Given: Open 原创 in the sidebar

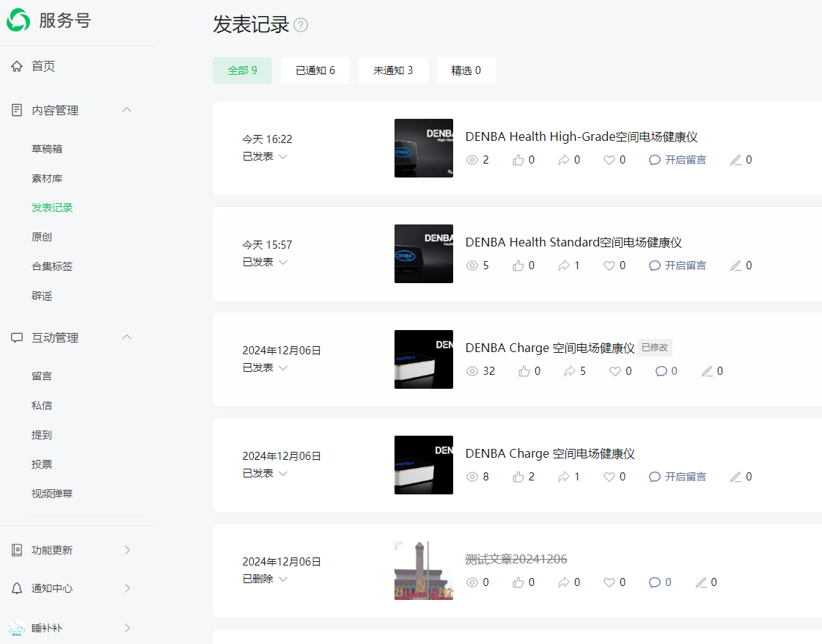Looking at the screenshot, I should click(x=41, y=237).
